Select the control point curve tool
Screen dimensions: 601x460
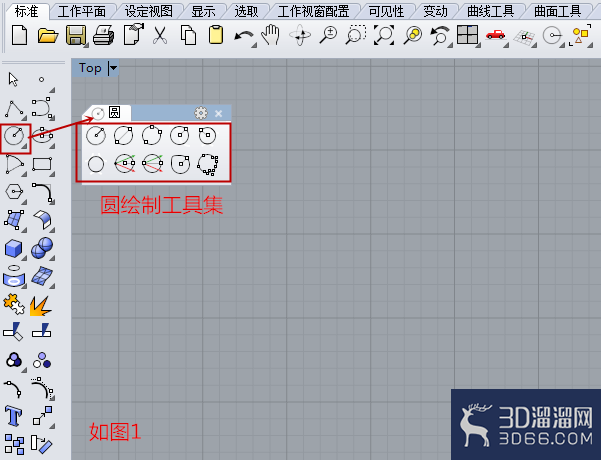tap(42, 108)
